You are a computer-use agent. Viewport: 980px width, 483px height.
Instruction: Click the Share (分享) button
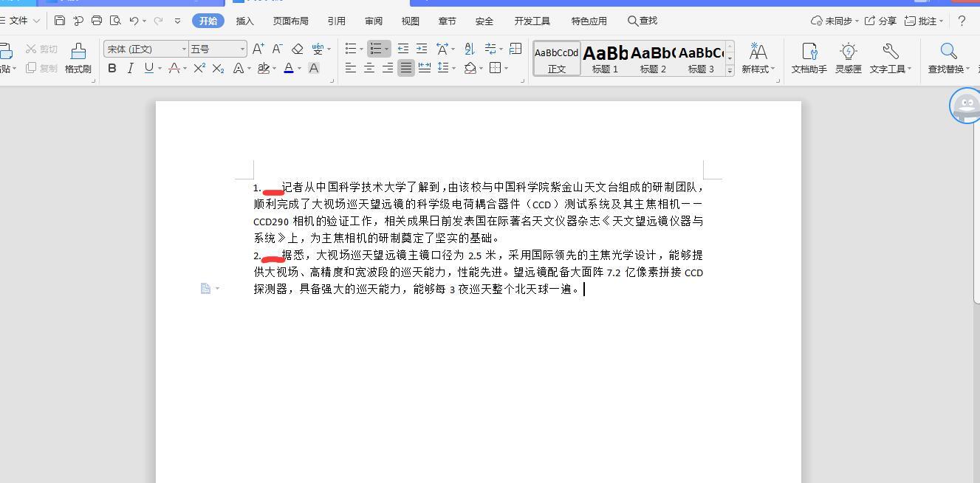click(880, 21)
